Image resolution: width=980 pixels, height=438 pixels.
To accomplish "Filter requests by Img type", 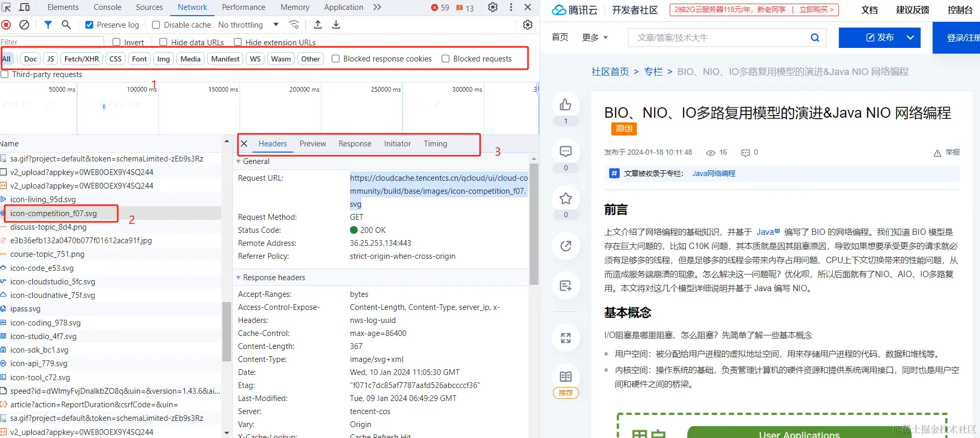I will tap(164, 59).
